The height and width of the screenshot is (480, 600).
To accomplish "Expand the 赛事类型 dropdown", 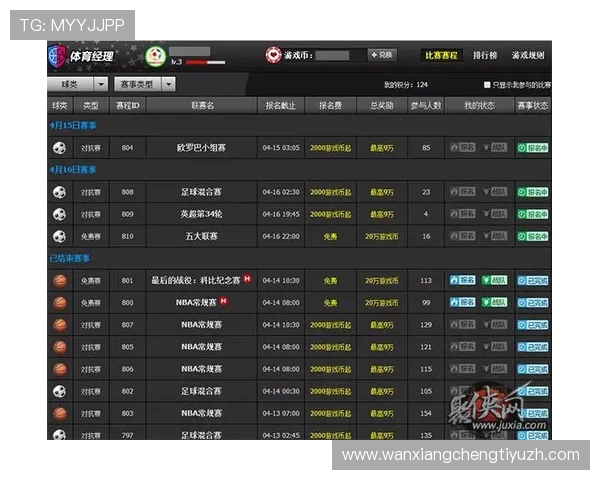I will click(145, 84).
